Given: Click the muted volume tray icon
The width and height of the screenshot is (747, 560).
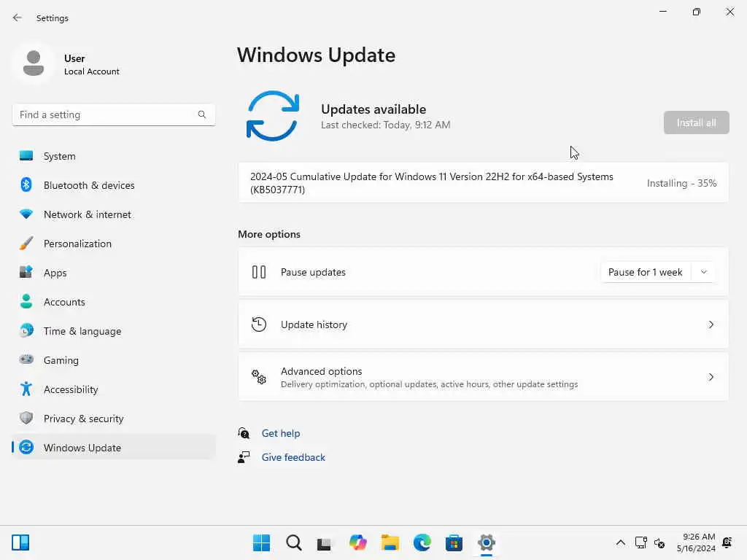Looking at the screenshot, I should click(659, 542).
